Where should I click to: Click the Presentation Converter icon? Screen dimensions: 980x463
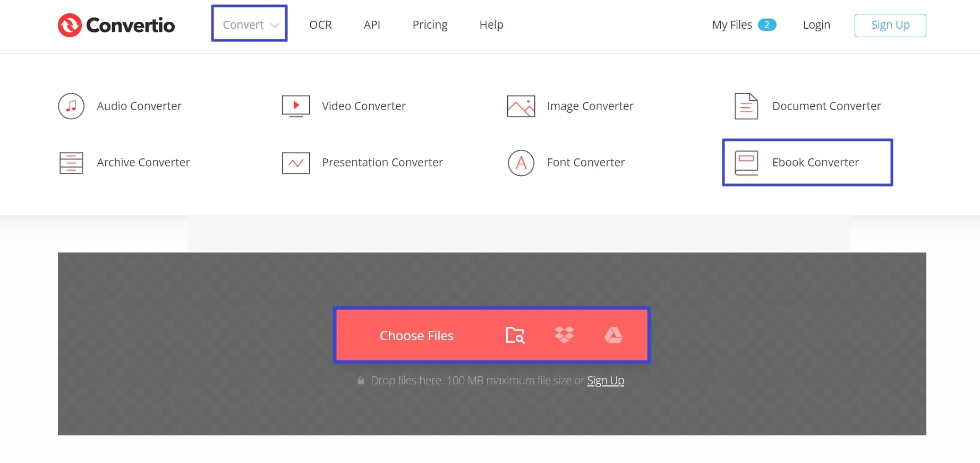[295, 163]
